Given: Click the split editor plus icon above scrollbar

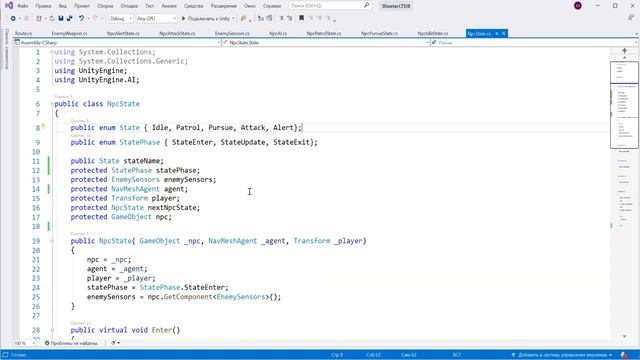Looking at the screenshot, I should click(624, 51).
